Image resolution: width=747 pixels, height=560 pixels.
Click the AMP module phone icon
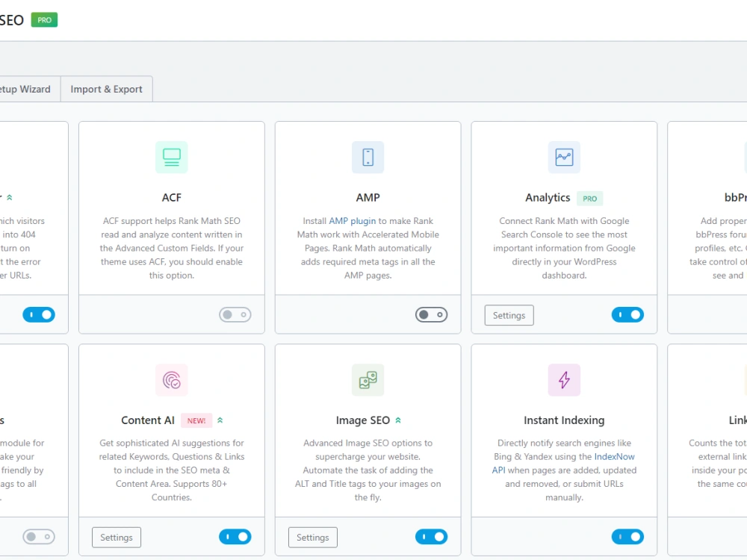click(368, 157)
